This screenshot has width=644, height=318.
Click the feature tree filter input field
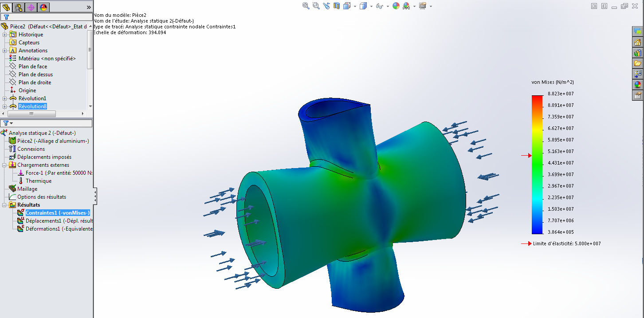[49, 17]
